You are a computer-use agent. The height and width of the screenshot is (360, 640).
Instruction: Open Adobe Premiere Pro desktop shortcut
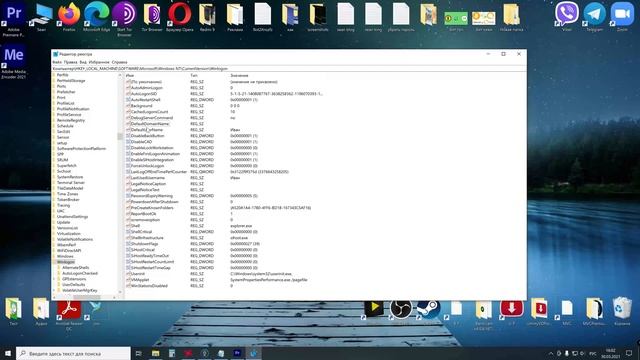coord(13,18)
